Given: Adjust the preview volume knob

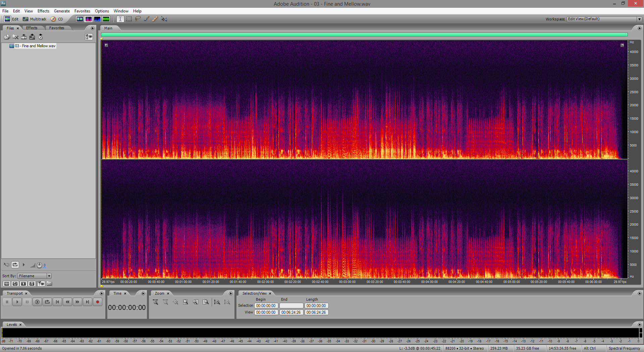Looking at the screenshot, I should click(39, 265).
